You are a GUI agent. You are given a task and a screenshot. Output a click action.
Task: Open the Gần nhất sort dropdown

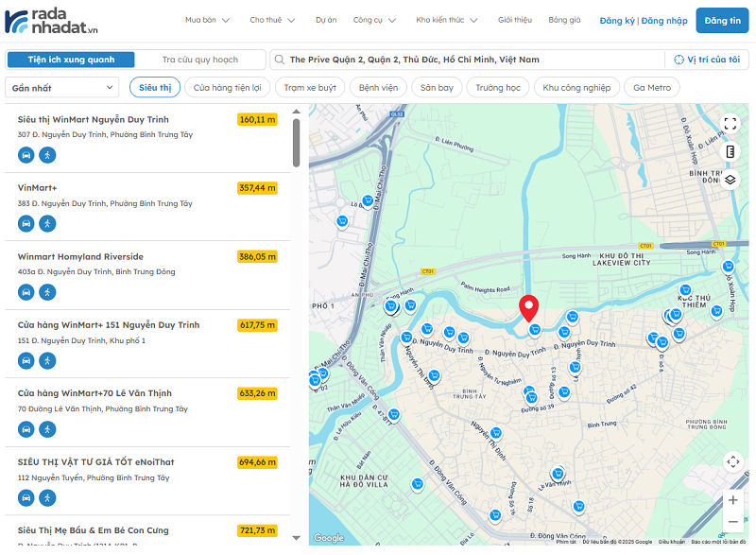[x=62, y=88]
